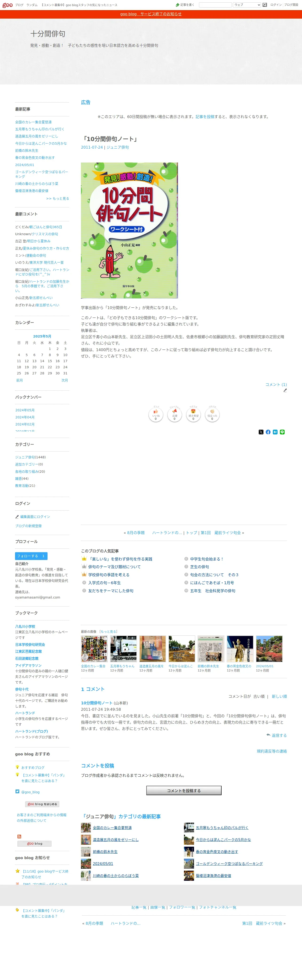The width and height of the screenshot is (302, 980).
Task: Open the ブログ開設 link in header
Action: 291,5
